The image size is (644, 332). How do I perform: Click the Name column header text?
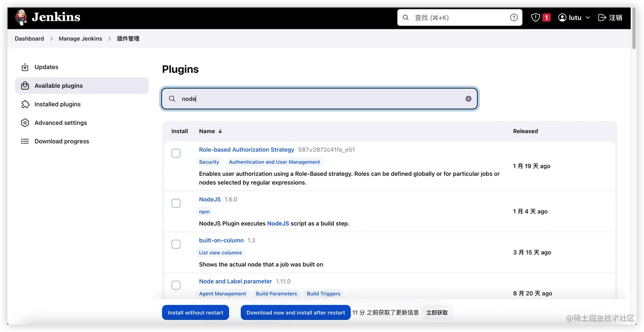pyautogui.click(x=207, y=131)
